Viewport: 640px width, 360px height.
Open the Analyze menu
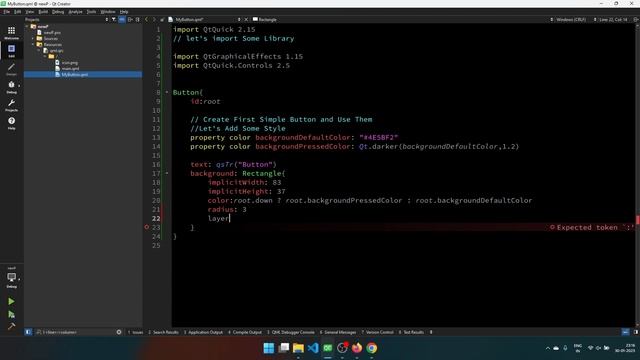click(75, 11)
